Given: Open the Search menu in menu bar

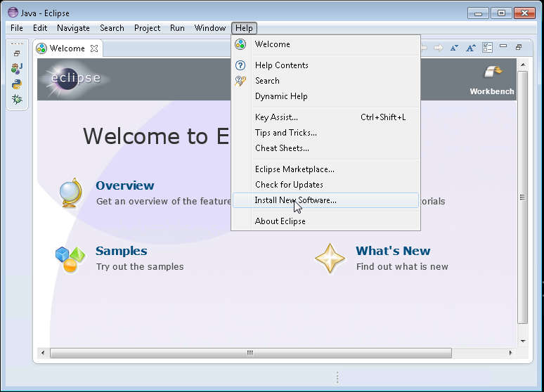Looking at the screenshot, I should (x=112, y=28).
